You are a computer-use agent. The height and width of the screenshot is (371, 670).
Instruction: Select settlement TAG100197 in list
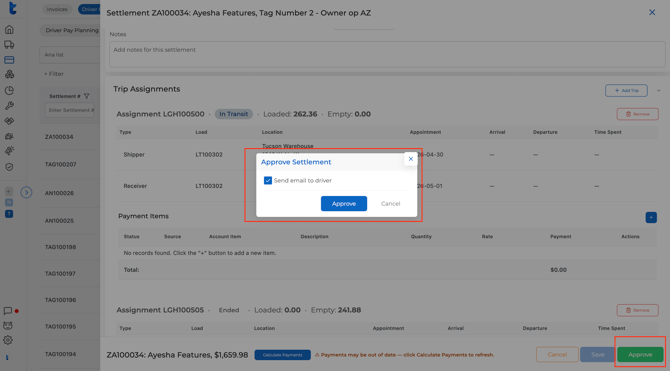click(x=60, y=274)
